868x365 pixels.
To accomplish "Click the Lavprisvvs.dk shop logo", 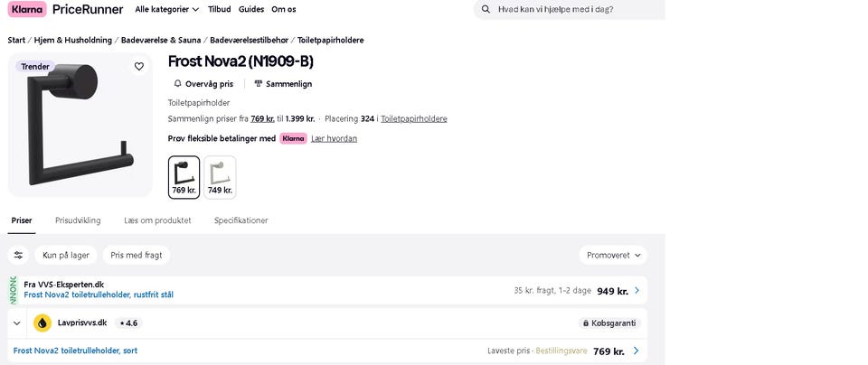I will pyautogui.click(x=42, y=323).
